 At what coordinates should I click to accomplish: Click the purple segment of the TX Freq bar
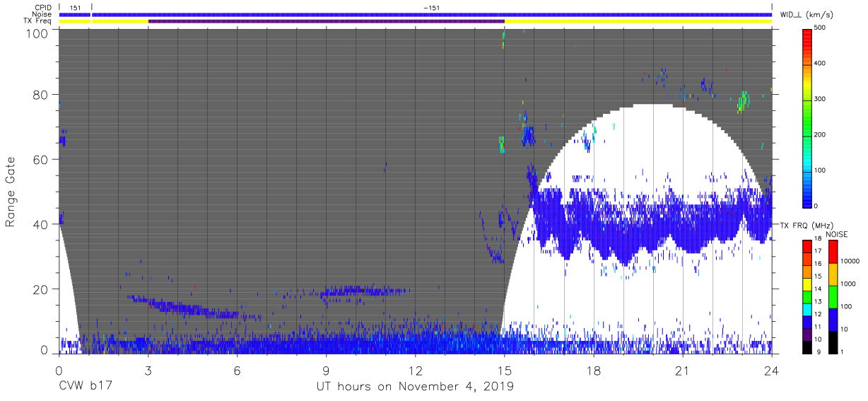point(326,21)
